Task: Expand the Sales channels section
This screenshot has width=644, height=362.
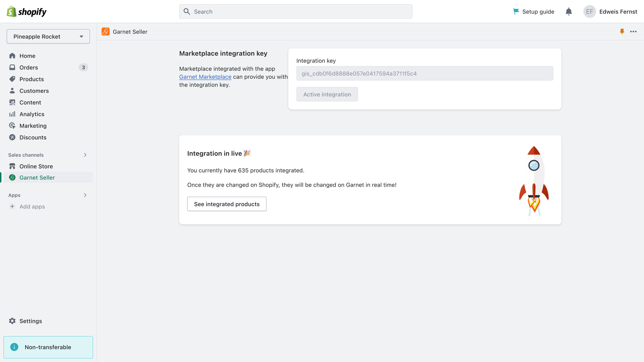Action: (x=85, y=155)
